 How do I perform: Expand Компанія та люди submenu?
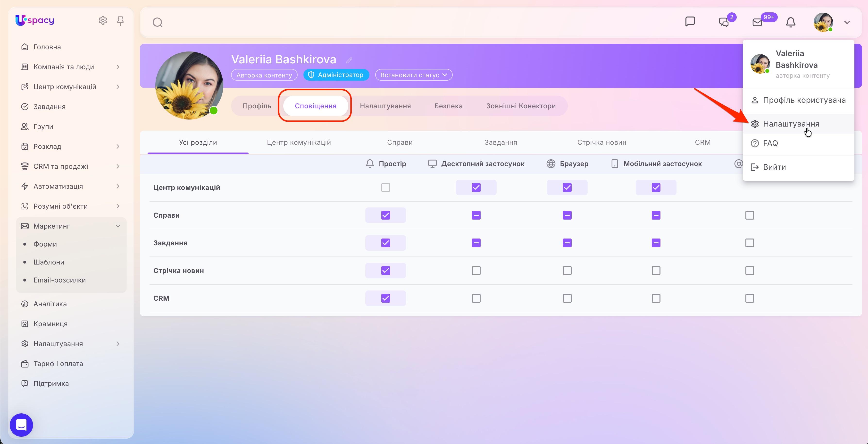pos(117,67)
